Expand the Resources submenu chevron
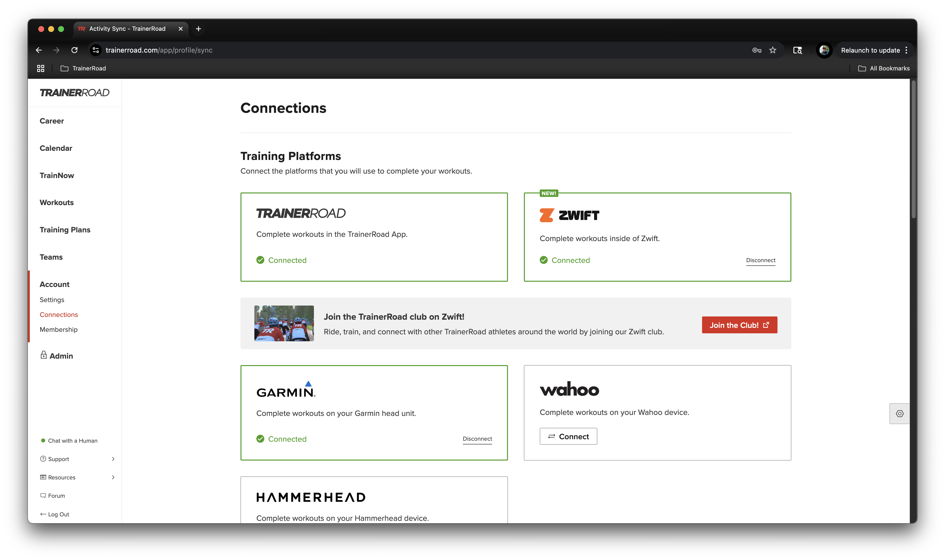945x560 pixels. 113,477
